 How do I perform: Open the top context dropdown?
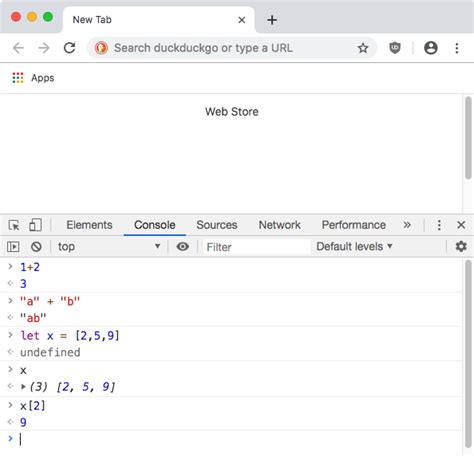(109, 247)
